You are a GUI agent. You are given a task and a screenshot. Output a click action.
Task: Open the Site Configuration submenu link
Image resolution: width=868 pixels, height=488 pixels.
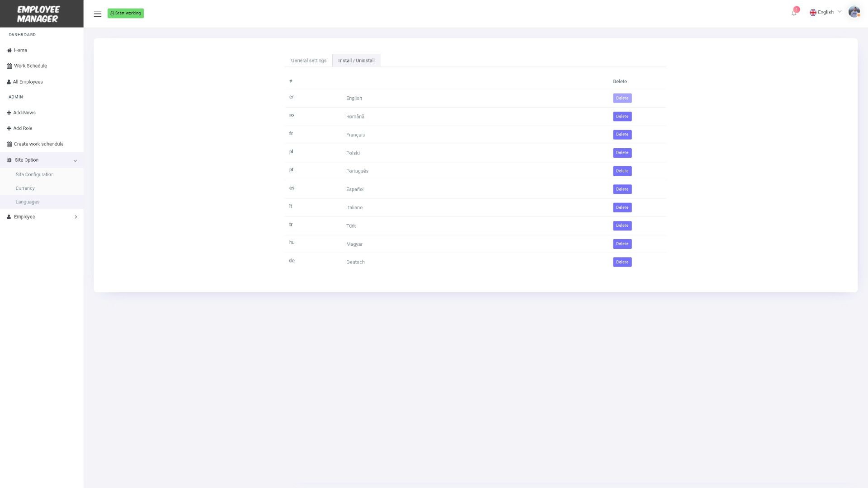[34, 174]
